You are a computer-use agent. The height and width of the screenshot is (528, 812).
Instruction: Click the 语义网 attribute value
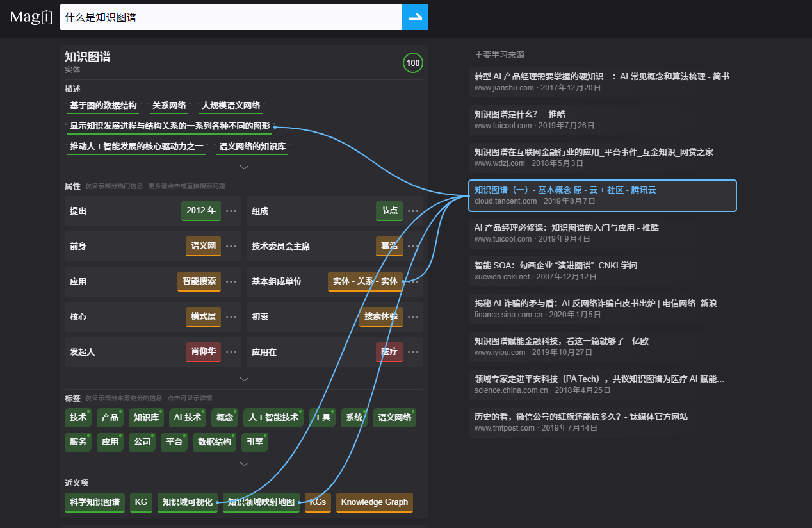[203, 246]
